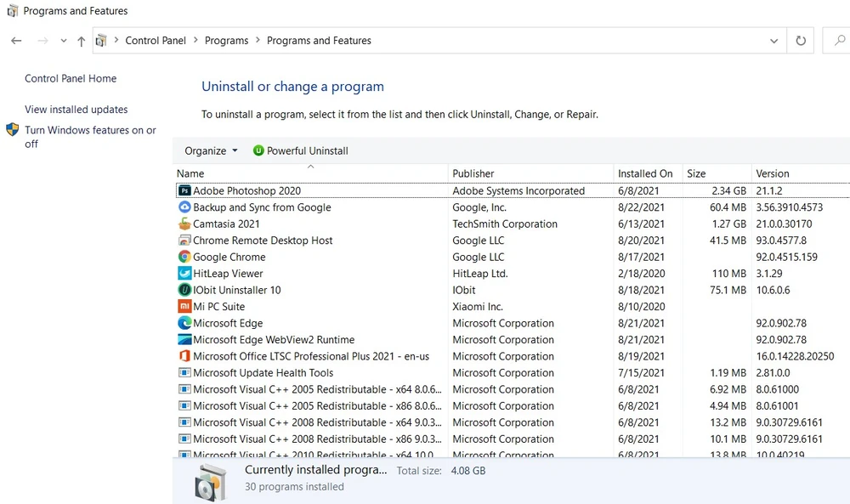Select the HitLeap Viewer icon

(x=184, y=274)
